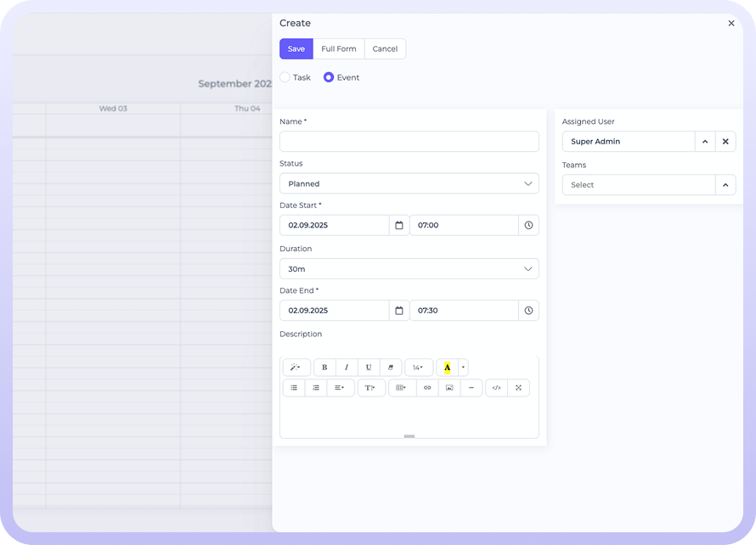Open the Date Start calendar picker

pos(399,226)
